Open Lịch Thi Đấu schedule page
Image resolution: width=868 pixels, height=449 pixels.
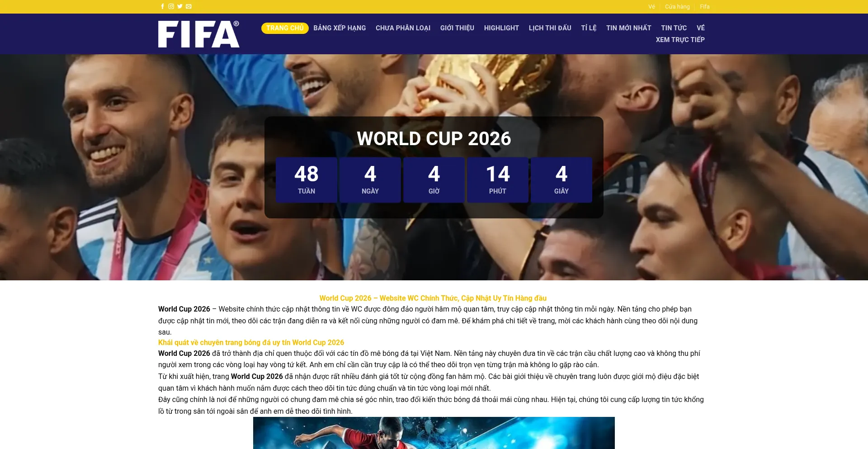pos(550,28)
